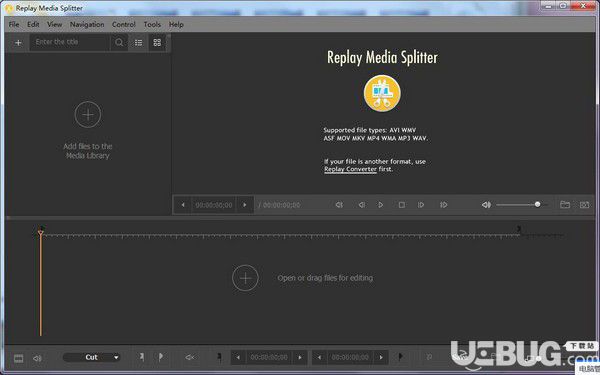The height and width of the screenshot is (375, 600).
Task: Step back one frame in player
Action: tap(362, 205)
